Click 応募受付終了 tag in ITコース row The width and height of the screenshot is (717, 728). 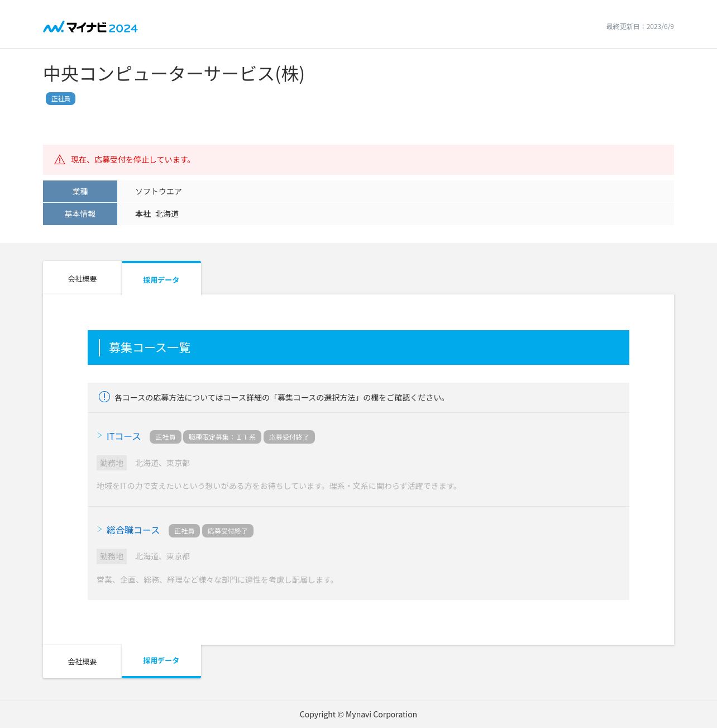[289, 437]
